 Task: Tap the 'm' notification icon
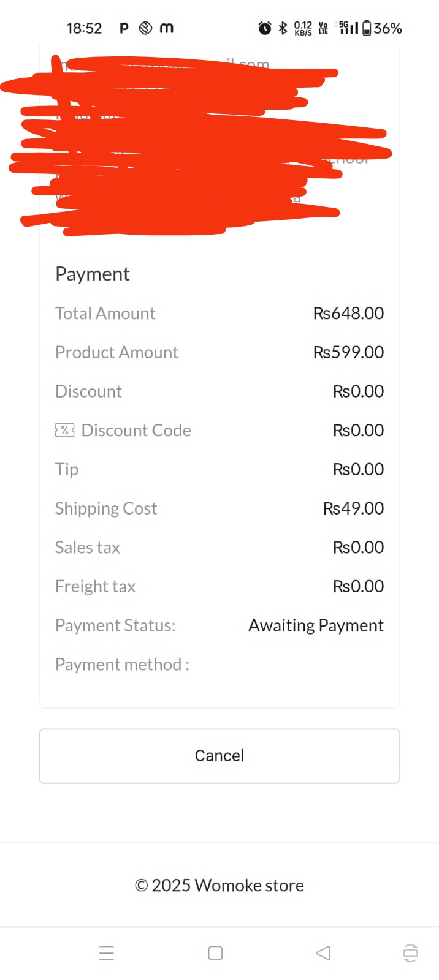[166, 28]
